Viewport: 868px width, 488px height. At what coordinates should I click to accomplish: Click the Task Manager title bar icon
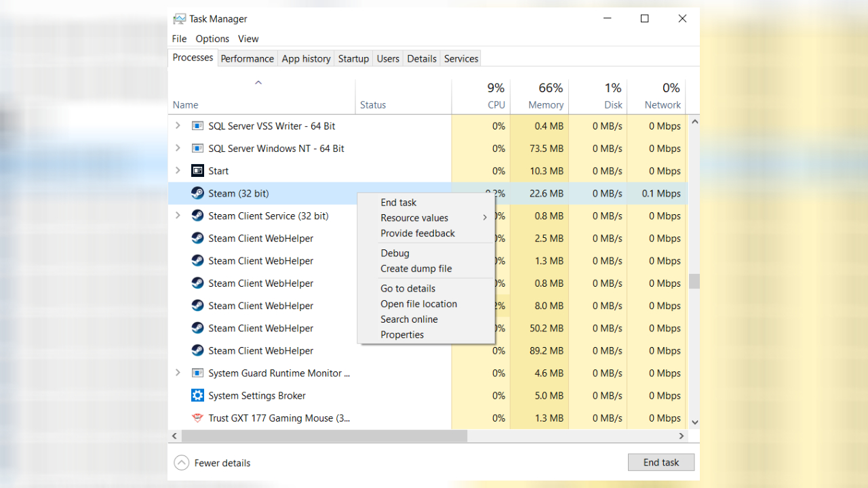[x=180, y=19]
